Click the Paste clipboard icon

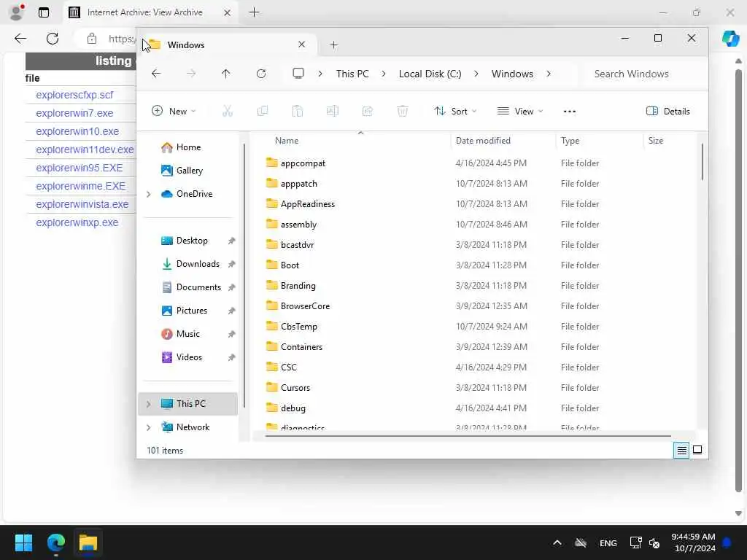coord(298,111)
